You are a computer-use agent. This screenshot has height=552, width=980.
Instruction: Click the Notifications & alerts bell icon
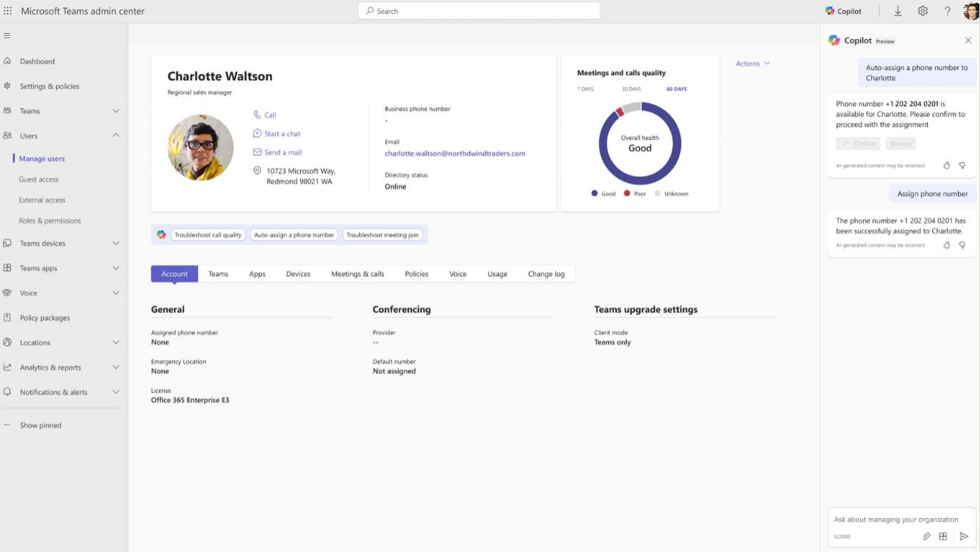(x=7, y=392)
